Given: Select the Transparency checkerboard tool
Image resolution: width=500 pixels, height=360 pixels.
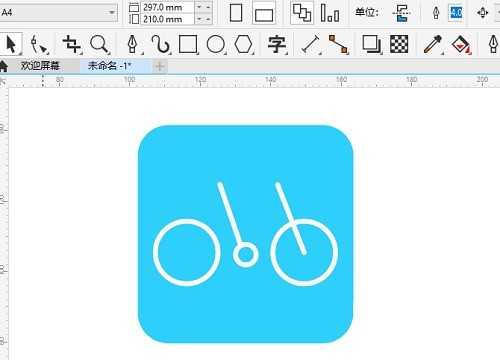Looking at the screenshot, I should tap(399, 44).
